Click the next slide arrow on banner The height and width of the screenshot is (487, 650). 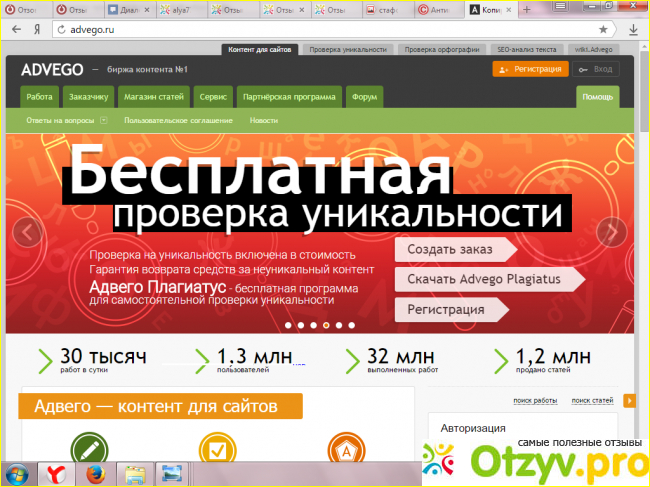[x=609, y=232]
